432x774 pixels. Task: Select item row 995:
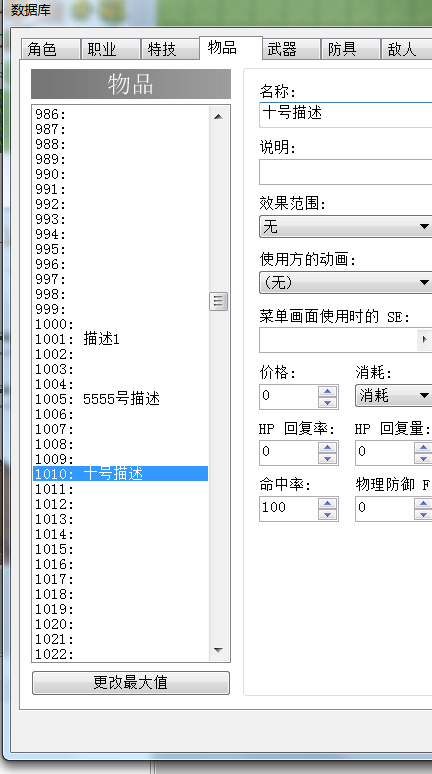120,249
